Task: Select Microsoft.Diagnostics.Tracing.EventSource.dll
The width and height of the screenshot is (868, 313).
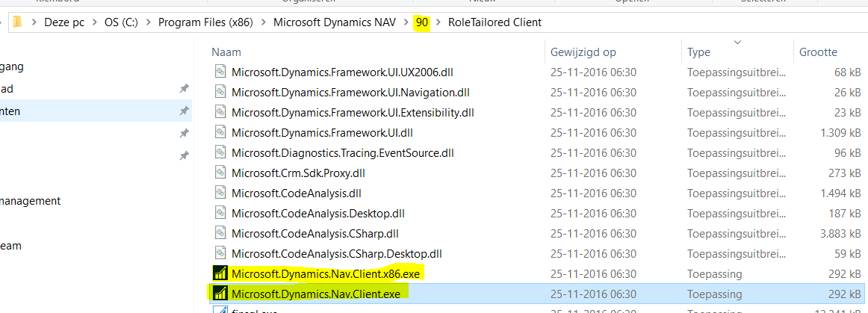Action: tap(343, 153)
